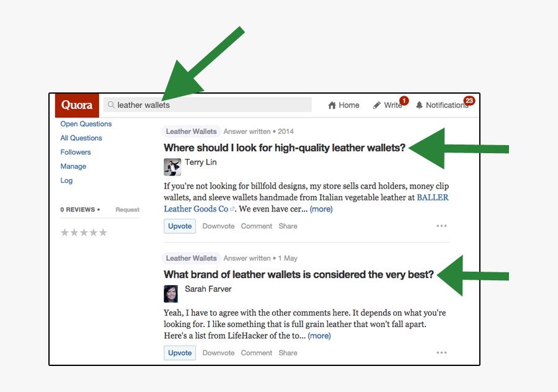Upvote Terry Lin's answer
This screenshot has width=558, height=392.
180,226
